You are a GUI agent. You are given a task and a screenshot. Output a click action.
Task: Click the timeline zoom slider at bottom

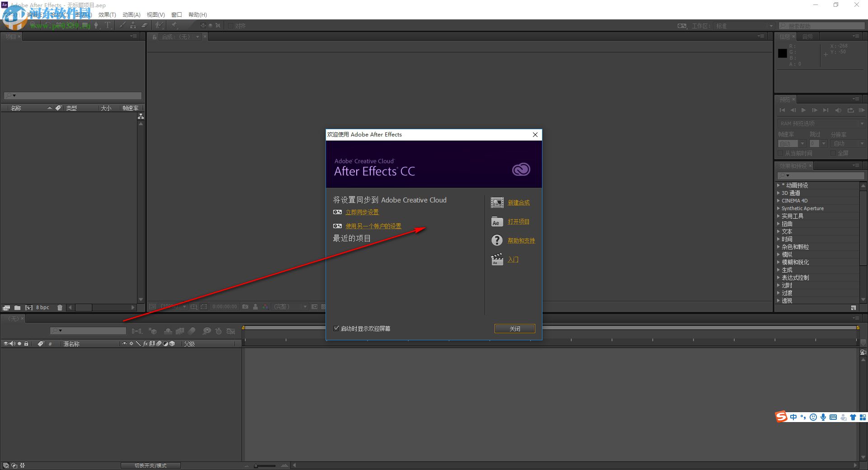click(x=265, y=465)
